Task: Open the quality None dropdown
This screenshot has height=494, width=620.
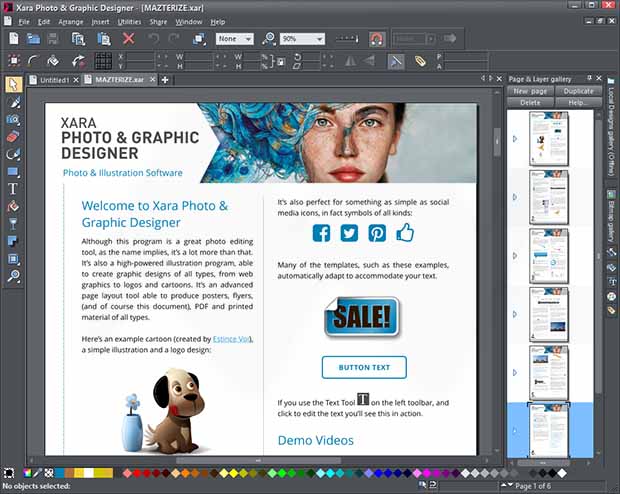Action: tap(235, 39)
